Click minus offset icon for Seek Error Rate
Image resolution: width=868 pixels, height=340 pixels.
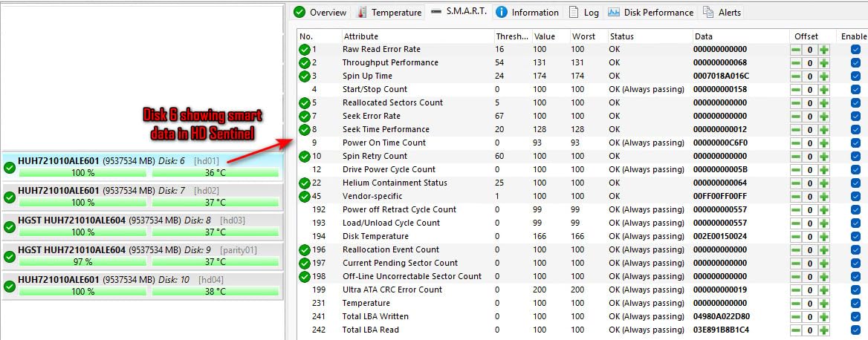tap(795, 116)
